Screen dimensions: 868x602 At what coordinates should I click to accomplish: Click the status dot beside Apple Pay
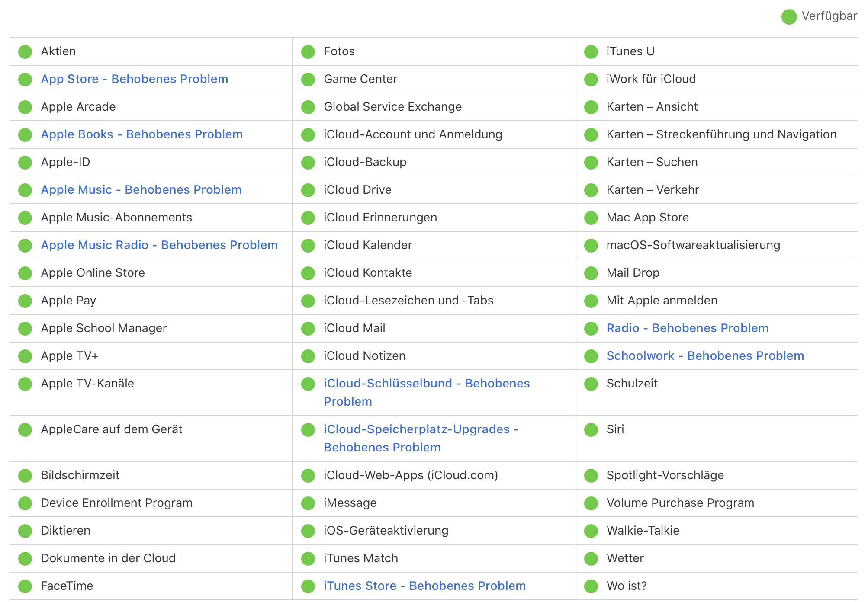[x=25, y=301]
